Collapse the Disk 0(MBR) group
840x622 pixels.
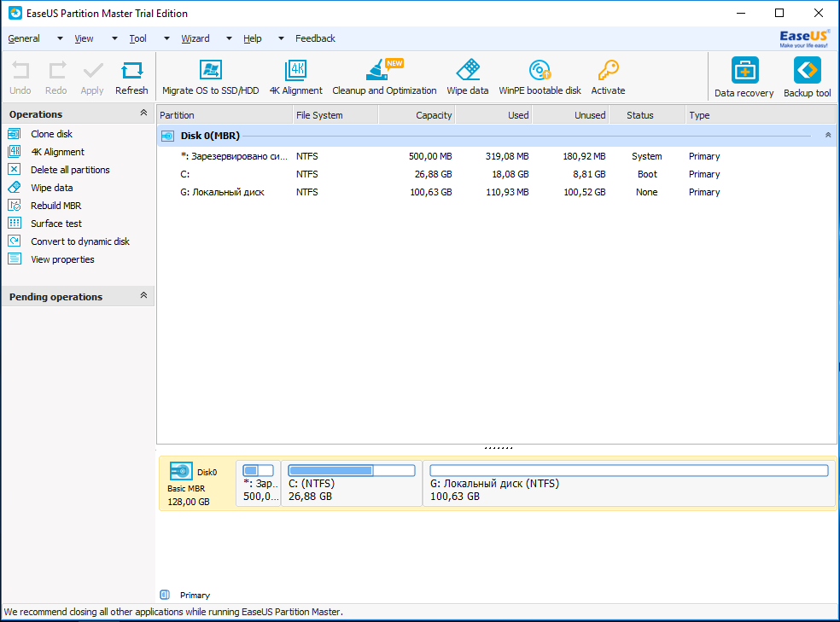click(828, 135)
